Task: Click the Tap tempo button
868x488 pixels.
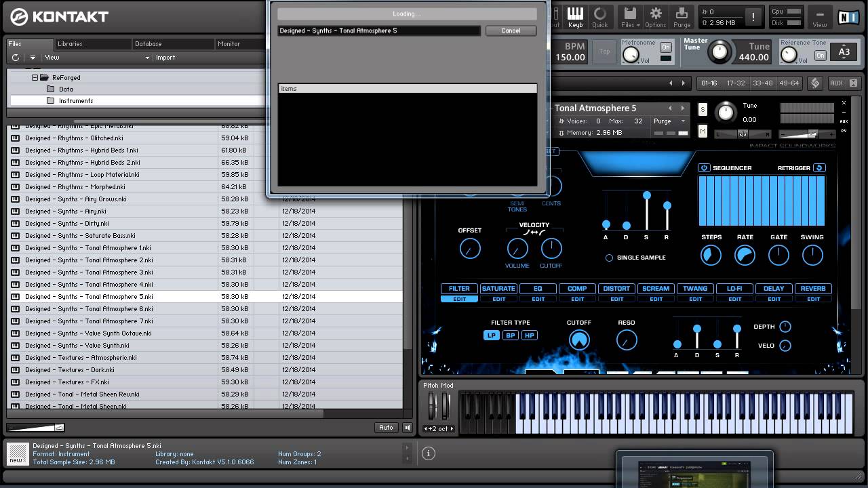Action: (604, 52)
